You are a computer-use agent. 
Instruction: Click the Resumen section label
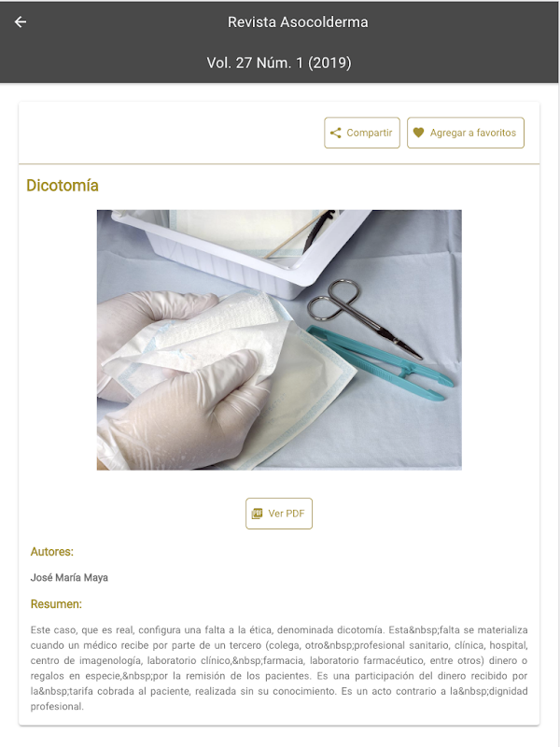(56, 604)
